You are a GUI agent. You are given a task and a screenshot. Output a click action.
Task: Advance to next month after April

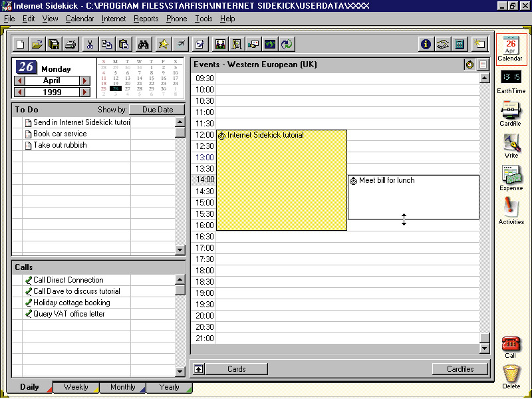tap(84, 81)
